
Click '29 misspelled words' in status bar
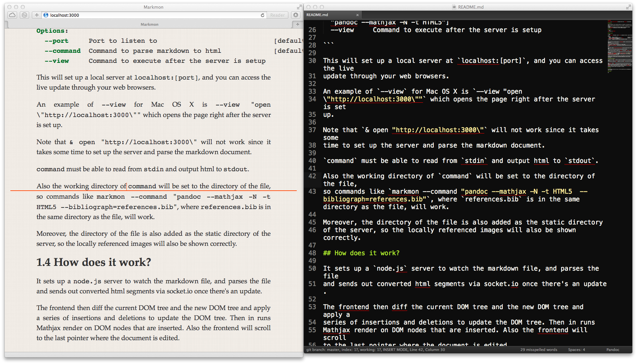[x=539, y=350]
